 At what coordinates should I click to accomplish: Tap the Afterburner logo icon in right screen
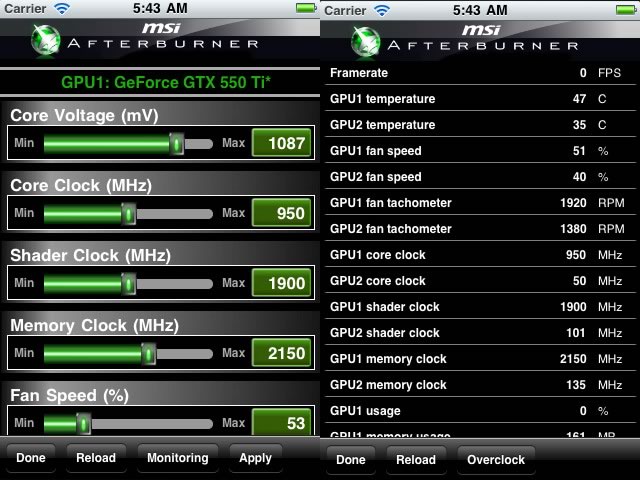(x=366, y=42)
